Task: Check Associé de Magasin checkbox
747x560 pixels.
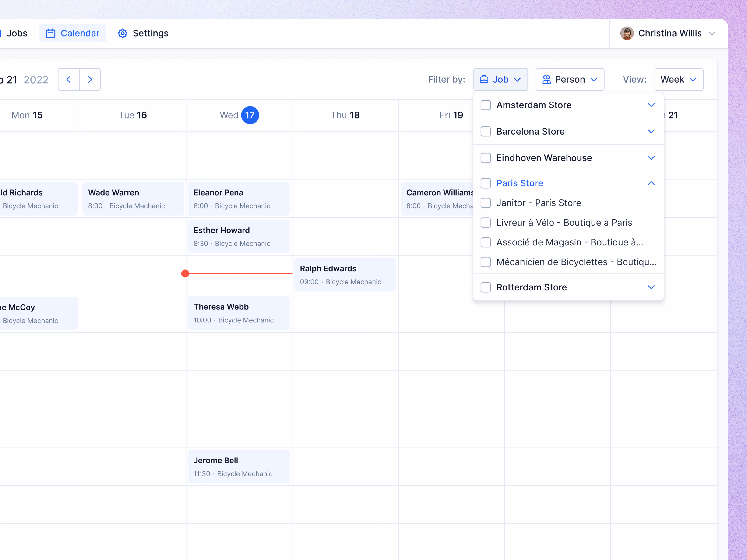Action: (x=486, y=242)
